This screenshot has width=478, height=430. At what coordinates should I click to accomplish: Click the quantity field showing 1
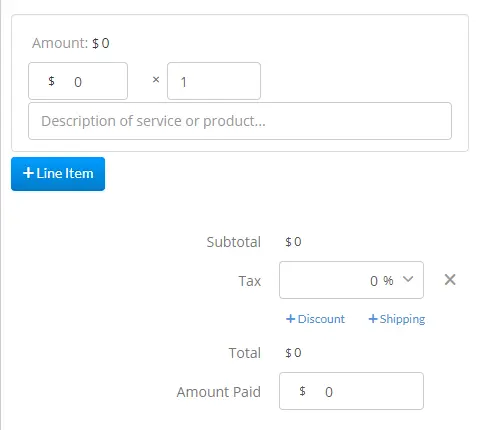[x=214, y=81]
